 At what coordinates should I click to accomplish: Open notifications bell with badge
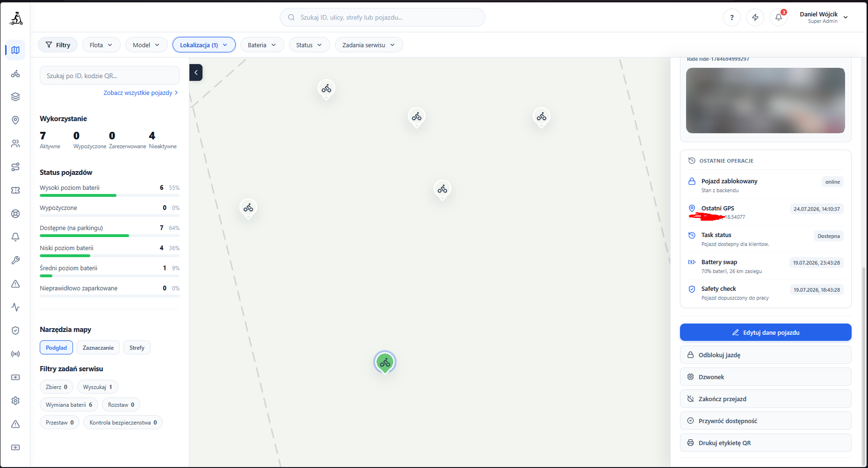[x=779, y=17]
